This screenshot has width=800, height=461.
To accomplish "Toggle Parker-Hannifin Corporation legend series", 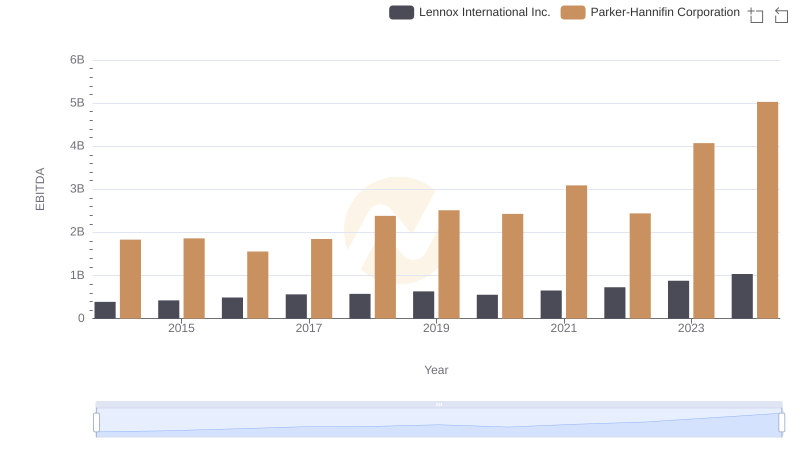I will point(650,12).
